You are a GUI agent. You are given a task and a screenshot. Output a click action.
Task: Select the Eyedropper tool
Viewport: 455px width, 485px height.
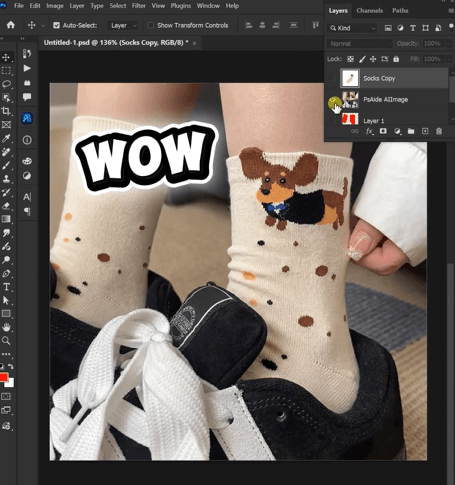click(x=6, y=138)
